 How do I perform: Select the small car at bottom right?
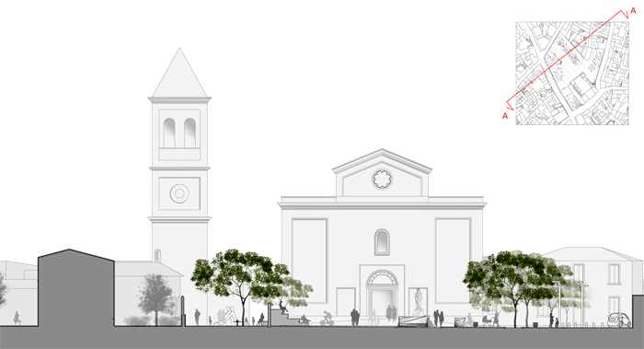point(618,320)
